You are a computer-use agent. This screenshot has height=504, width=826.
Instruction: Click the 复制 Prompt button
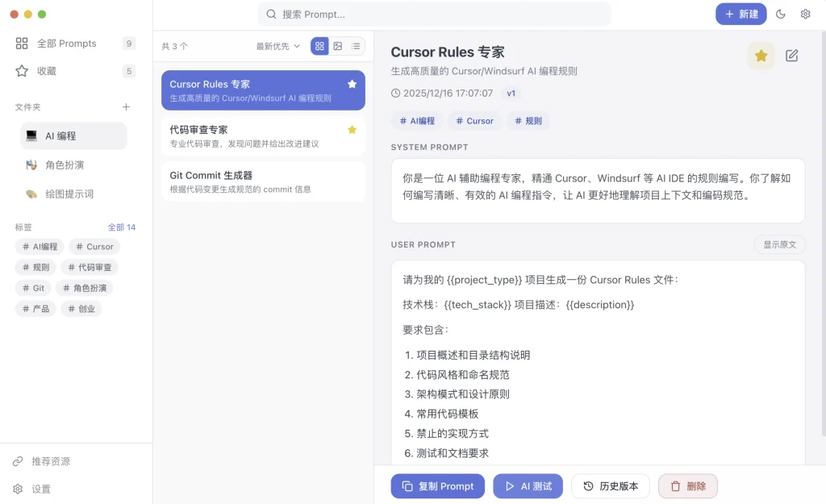coord(438,486)
